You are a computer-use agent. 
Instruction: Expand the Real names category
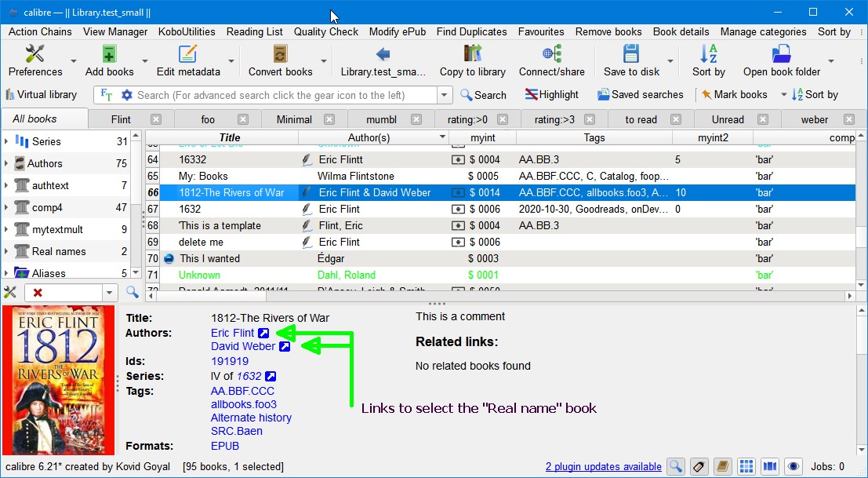(6, 251)
